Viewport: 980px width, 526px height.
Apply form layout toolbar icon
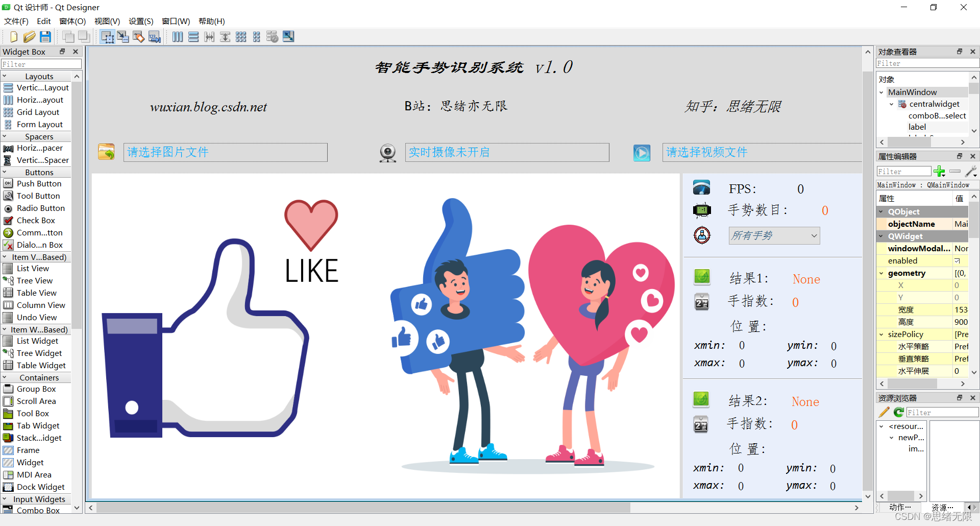click(x=257, y=37)
